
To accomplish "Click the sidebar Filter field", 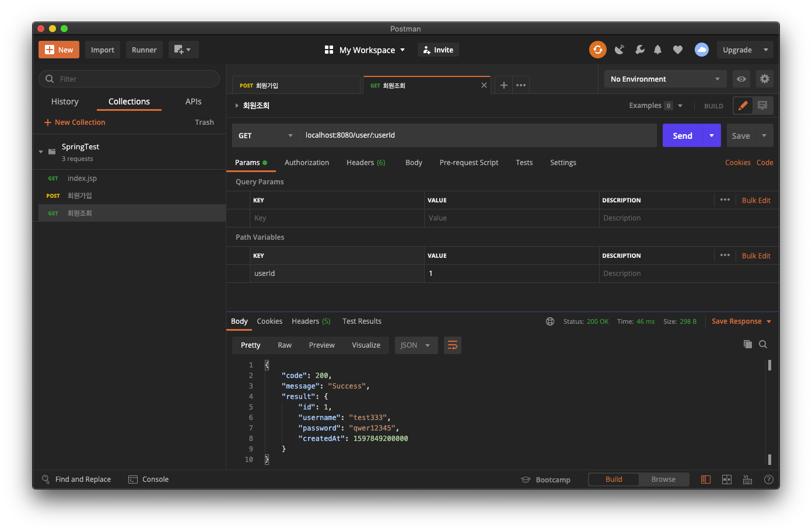I will pos(129,79).
